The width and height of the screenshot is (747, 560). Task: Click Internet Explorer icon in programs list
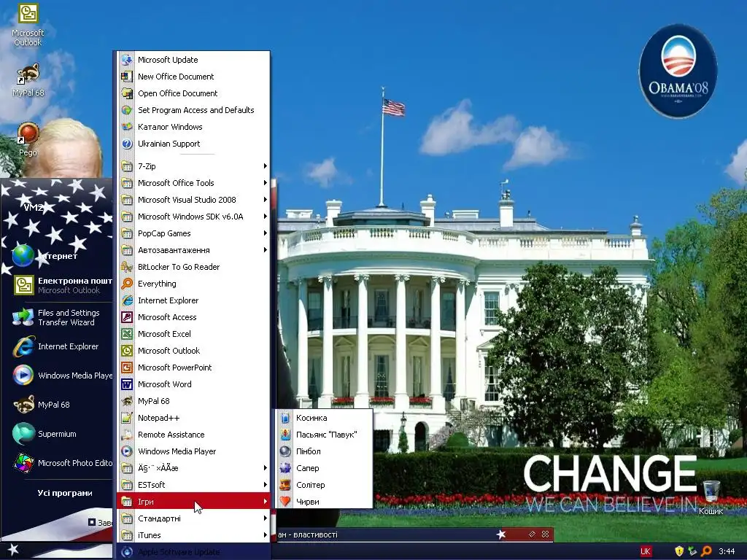pyautogui.click(x=127, y=300)
